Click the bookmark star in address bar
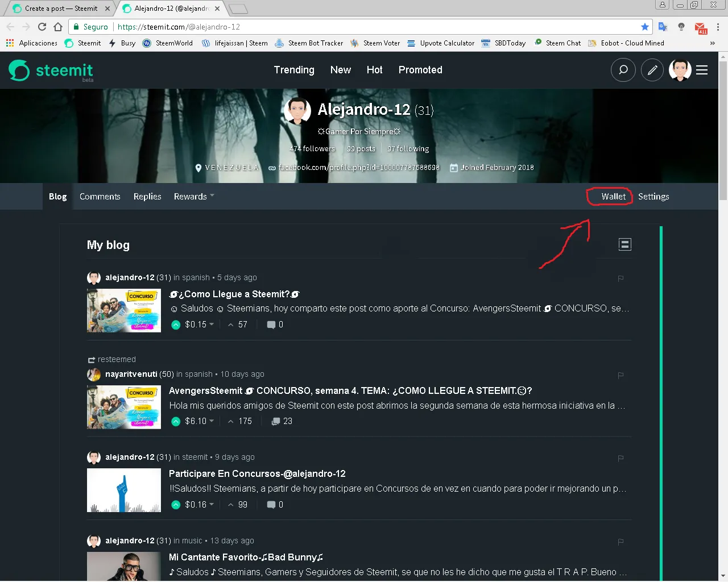Image resolution: width=728 pixels, height=582 pixels. pyautogui.click(x=644, y=27)
